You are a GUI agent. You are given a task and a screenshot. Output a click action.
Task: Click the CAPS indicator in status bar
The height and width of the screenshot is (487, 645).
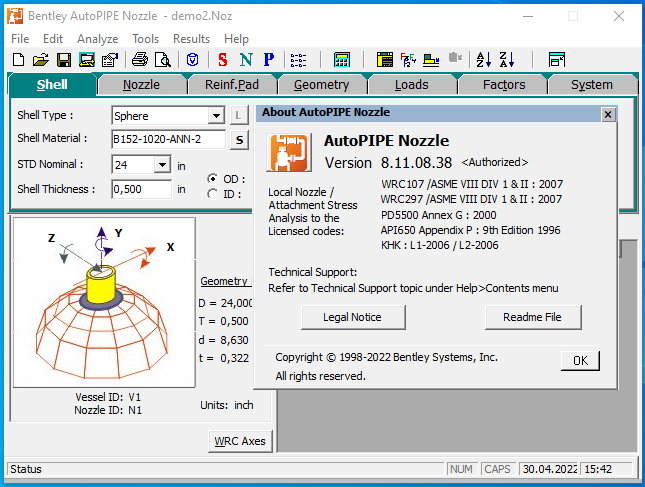497,469
